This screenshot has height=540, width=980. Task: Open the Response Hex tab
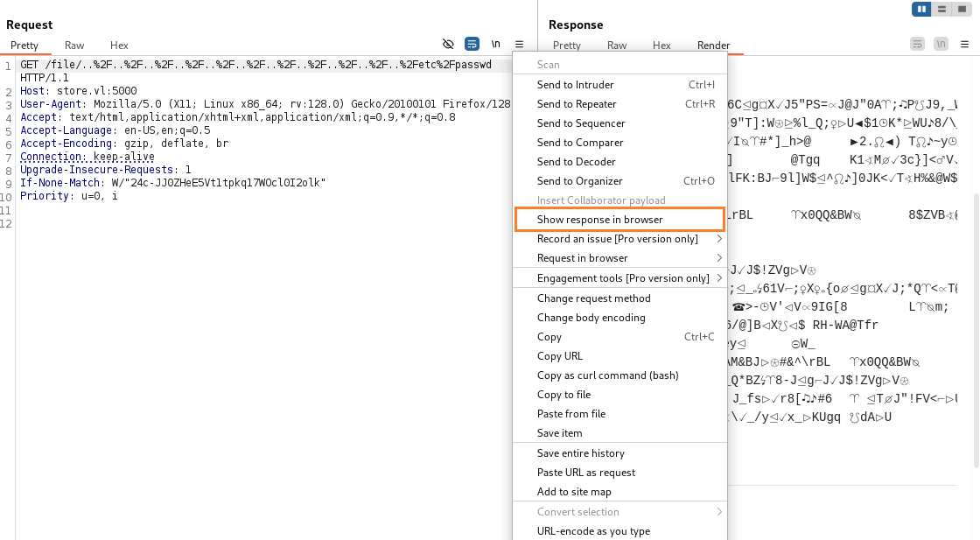[661, 45]
